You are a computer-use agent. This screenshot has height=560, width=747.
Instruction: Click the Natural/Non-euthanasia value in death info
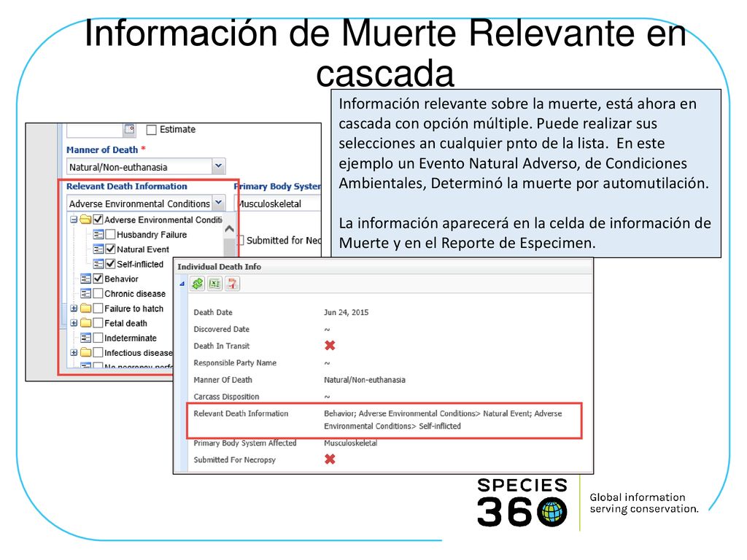tap(365, 379)
